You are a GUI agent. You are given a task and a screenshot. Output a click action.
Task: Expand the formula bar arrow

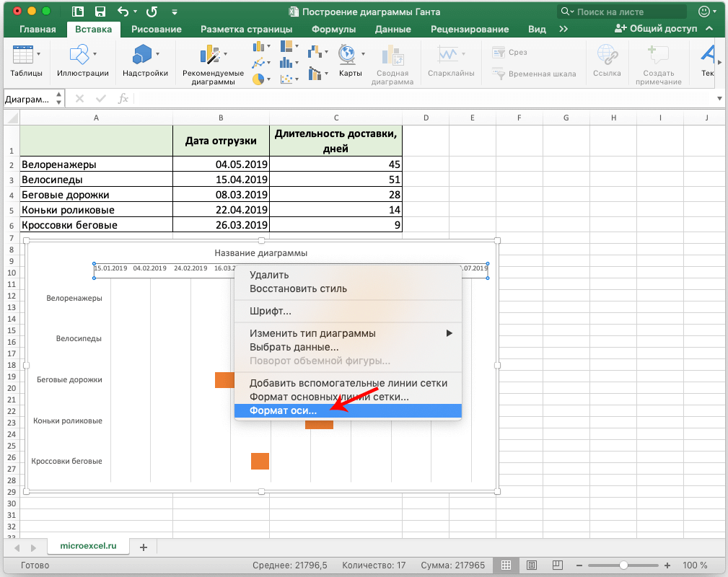(x=719, y=98)
